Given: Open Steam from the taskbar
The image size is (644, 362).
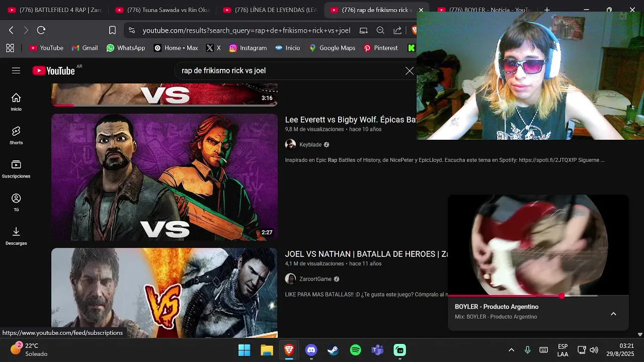Looking at the screenshot, I should pos(333,350).
